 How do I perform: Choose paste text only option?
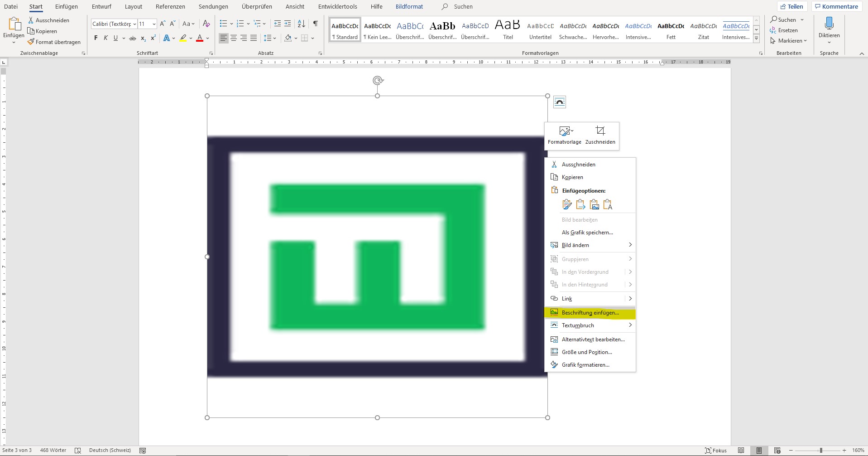tap(608, 204)
